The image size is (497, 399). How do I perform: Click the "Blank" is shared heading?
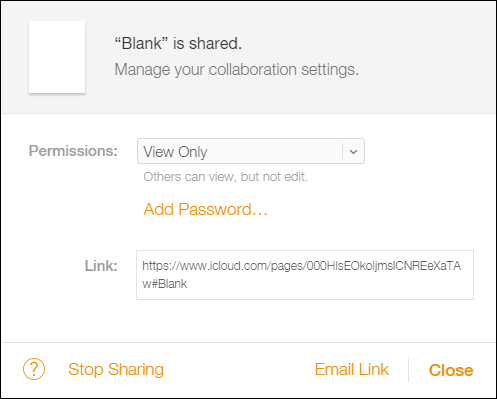178,43
